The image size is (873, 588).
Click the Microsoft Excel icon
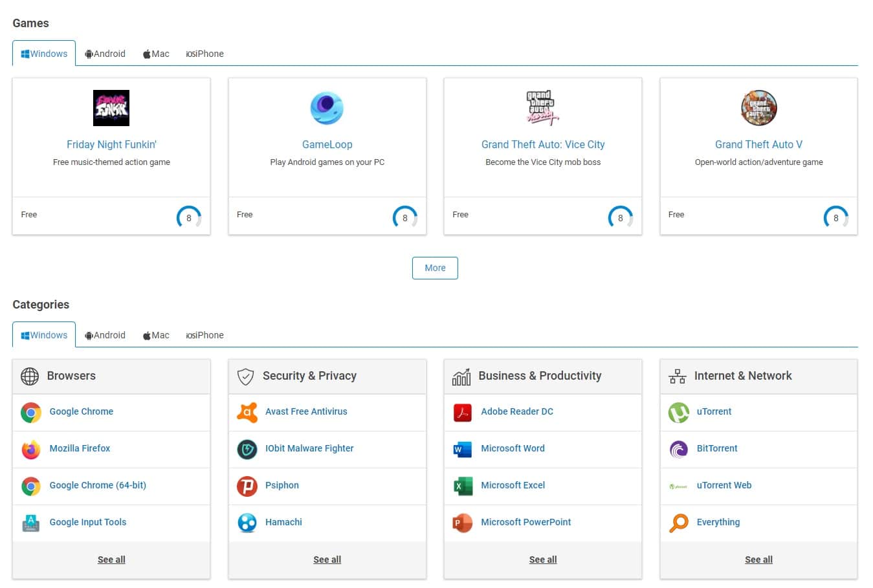point(463,486)
